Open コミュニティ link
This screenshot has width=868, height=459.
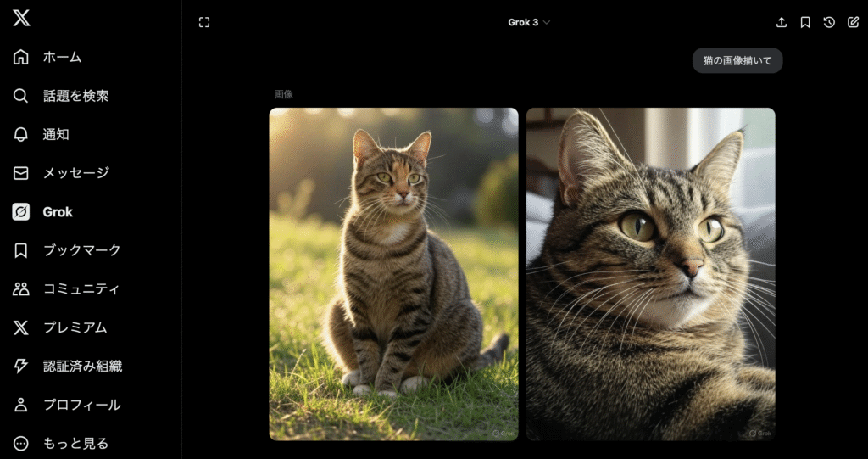click(x=81, y=288)
